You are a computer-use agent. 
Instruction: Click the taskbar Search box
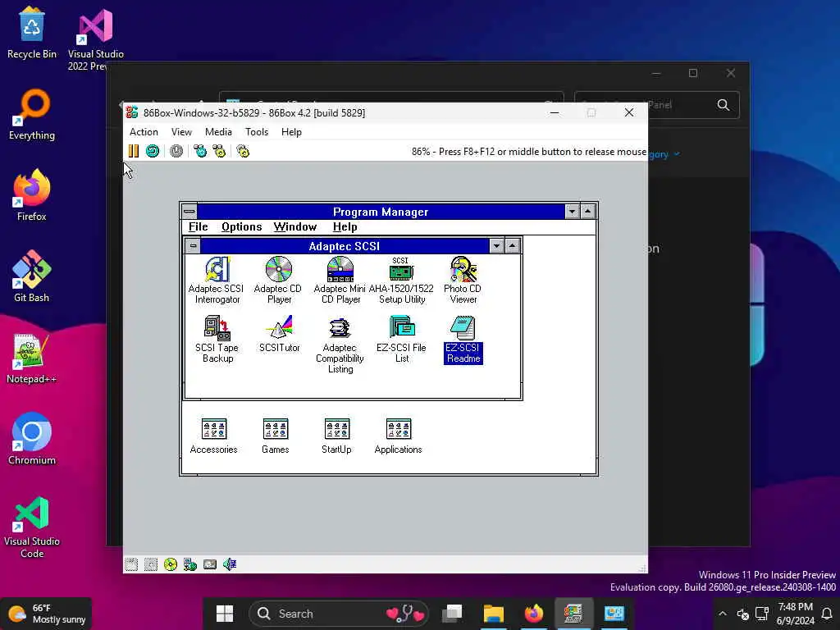[x=340, y=614]
